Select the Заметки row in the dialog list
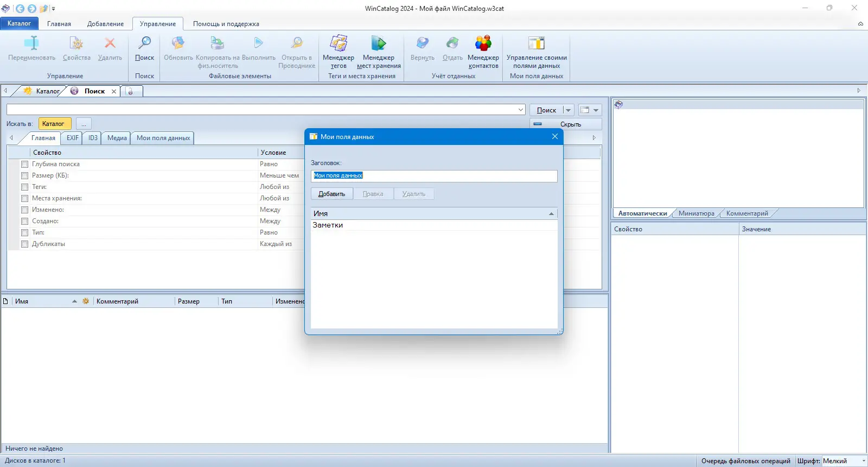Image resolution: width=868 pixels, height=467 pixels. click(x=434, y=225)
